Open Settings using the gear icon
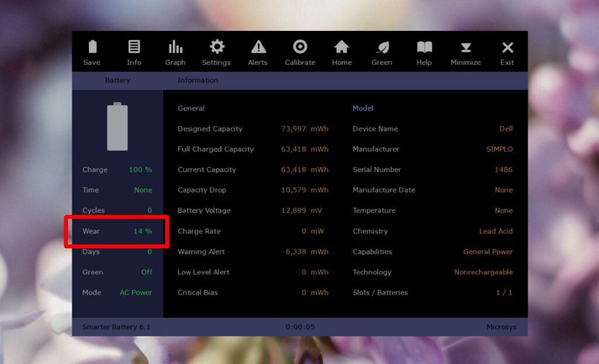599x364 pixels. [x=216, y=51]
